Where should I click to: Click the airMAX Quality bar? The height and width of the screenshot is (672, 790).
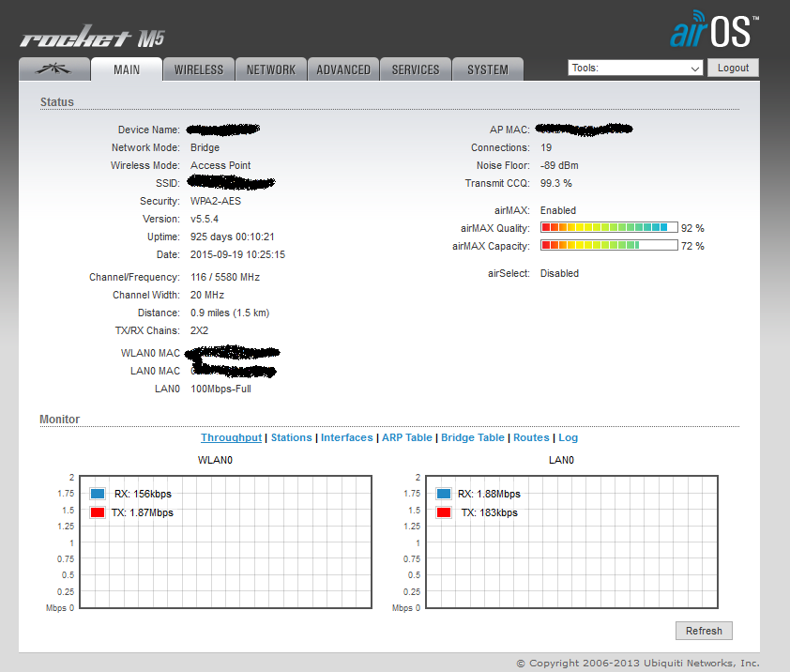609,228
